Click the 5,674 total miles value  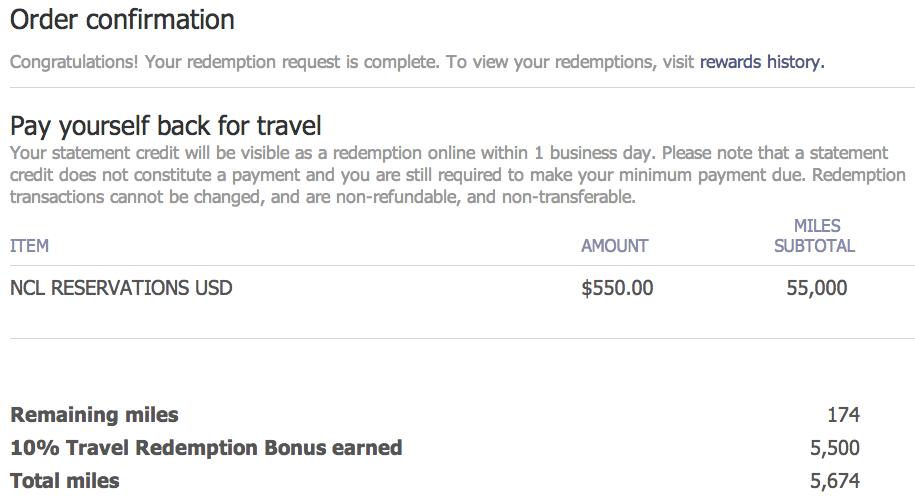pyautogui.click(x=834, y=481)
